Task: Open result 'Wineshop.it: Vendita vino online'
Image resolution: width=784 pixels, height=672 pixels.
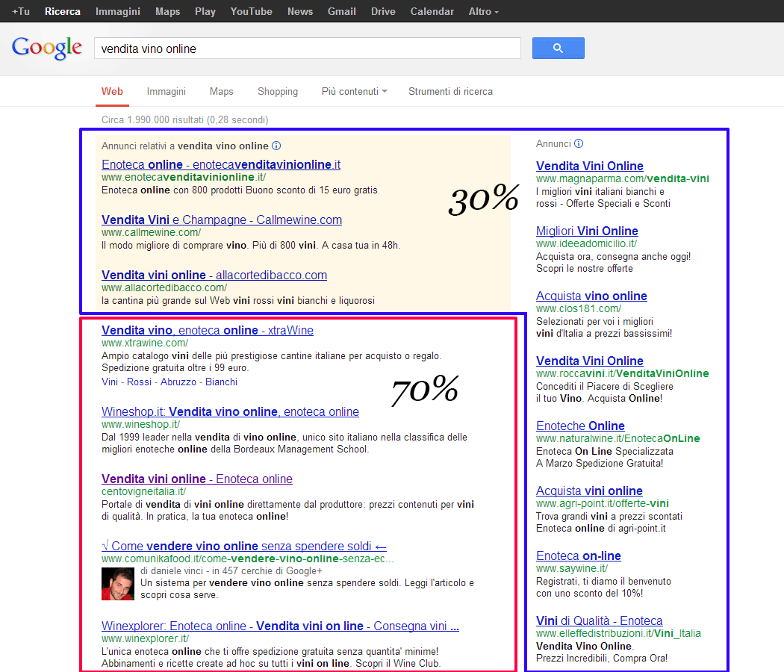Action: tap(230, 411)
